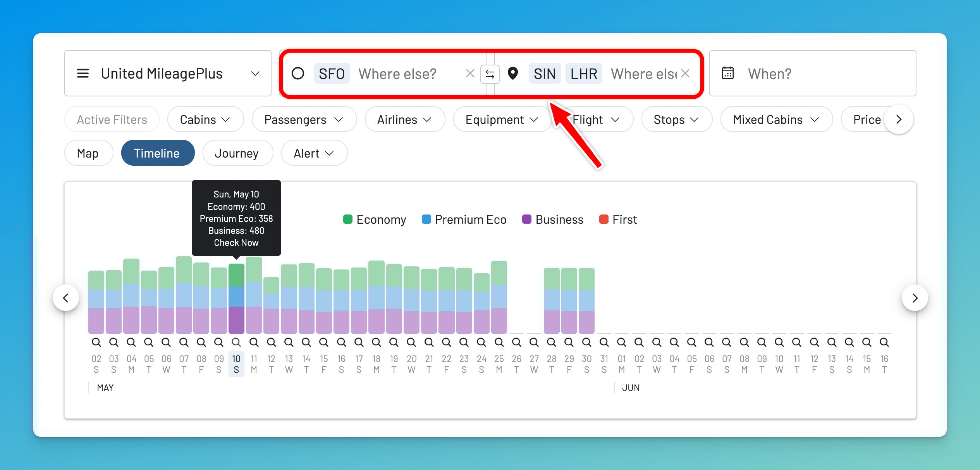Click the magnifier icon under May 10
This screenshot has width=980, height=470.
pos(236,342)
